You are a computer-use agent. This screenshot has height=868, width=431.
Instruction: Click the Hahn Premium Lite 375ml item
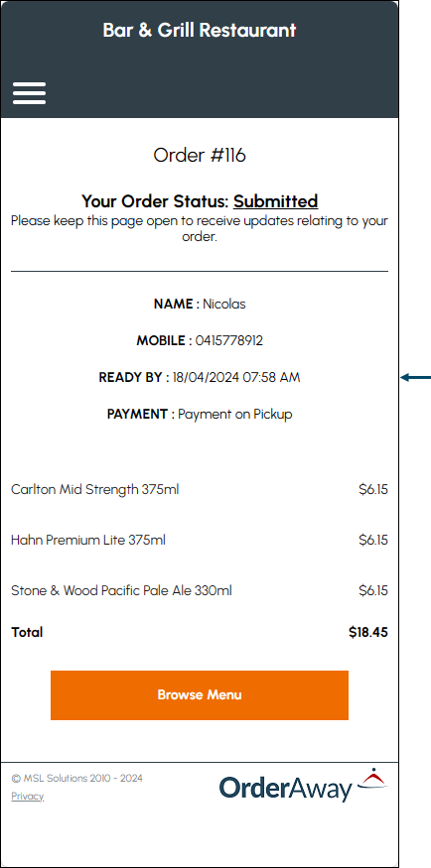coord(88,540)
